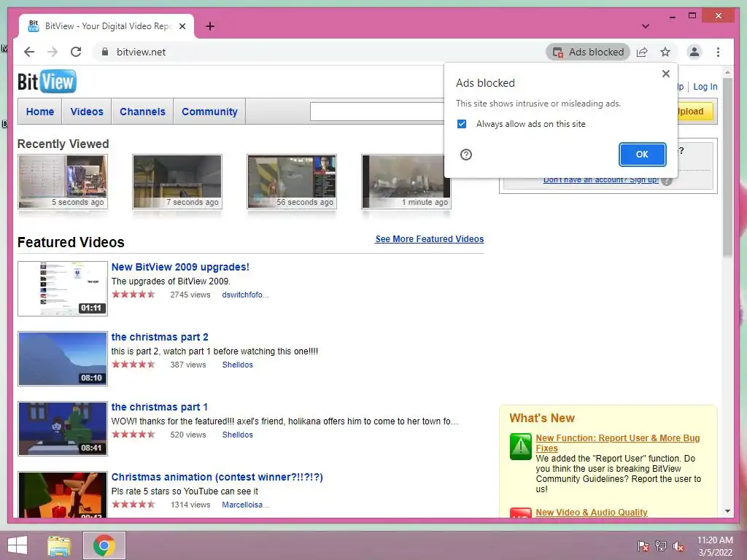This screenshot has width=747, height=560.
Task: Open a new tab with the plus button
Action: [x=210, y=26]
